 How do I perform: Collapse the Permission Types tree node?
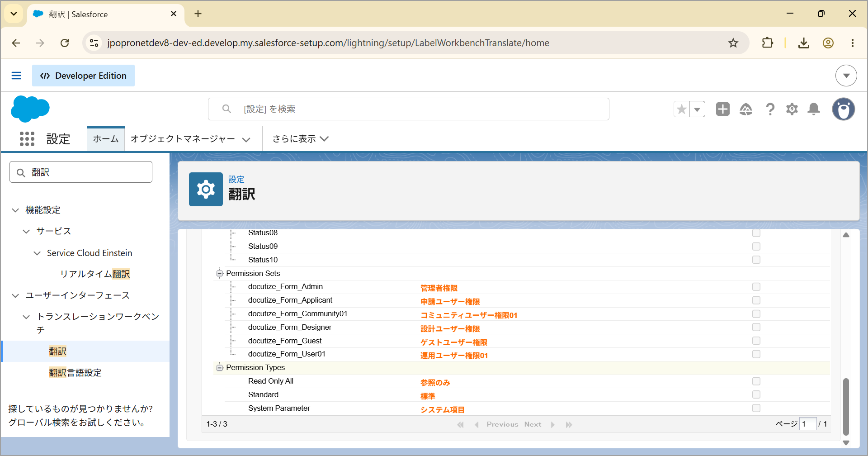point(220,368)
